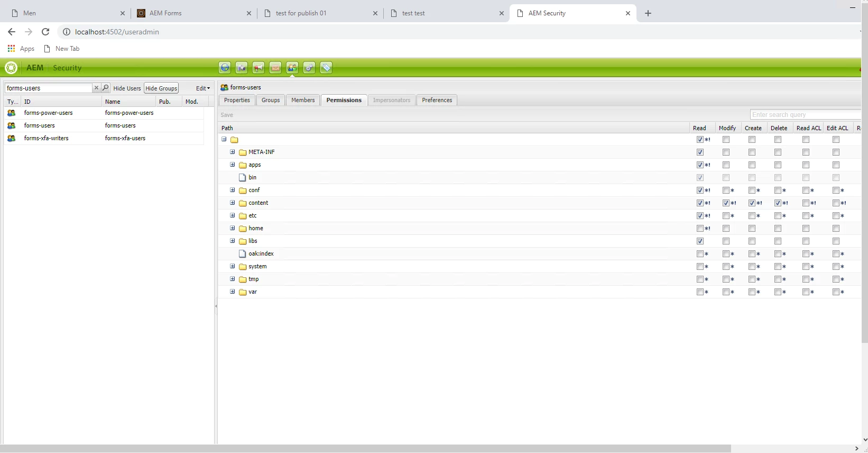Screen dimensions: 868x453
Task: Toggle Read permission for the root path
Action: click(x=700, y=140)
